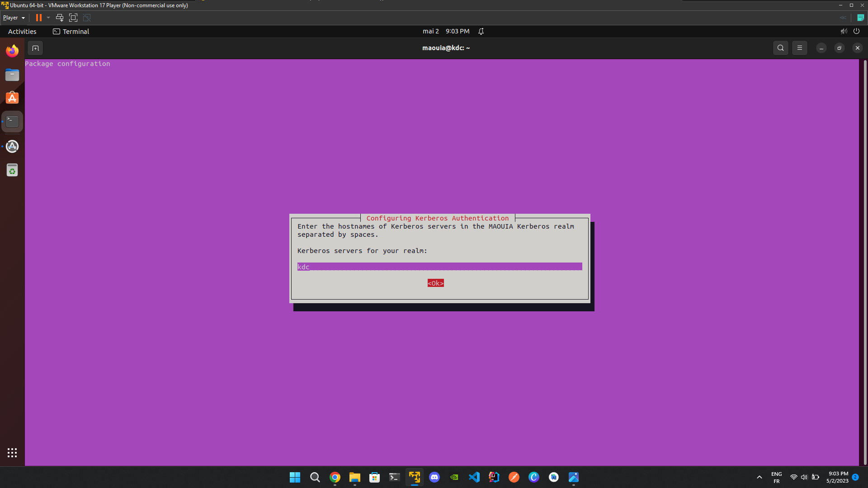Open Postman from the taskbar
The height and width of the screenshot is (488, 868).
pos(514,477)
